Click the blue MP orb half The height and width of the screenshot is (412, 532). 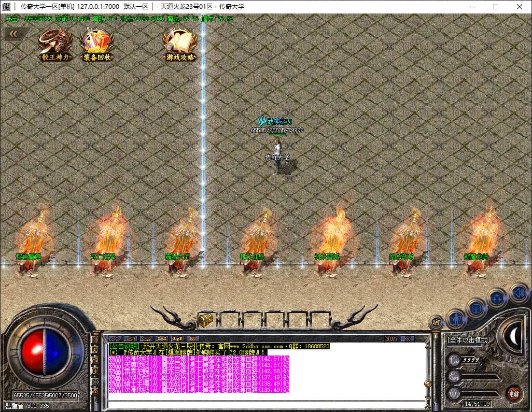[56, 352]
